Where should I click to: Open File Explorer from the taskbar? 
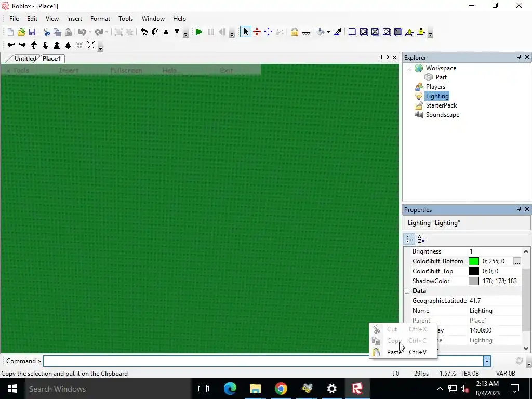pyautogui.click(x=255, y=389)
